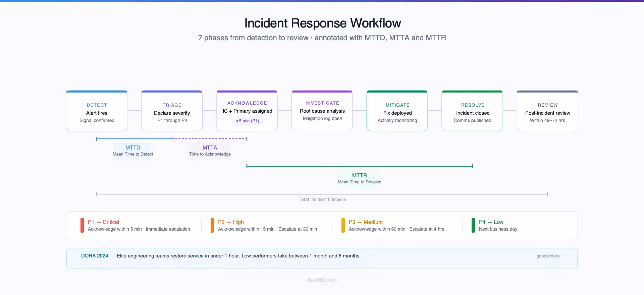
Task: Click the dashed purple MTTA timeline bar
Action: [x=210, y=139]
